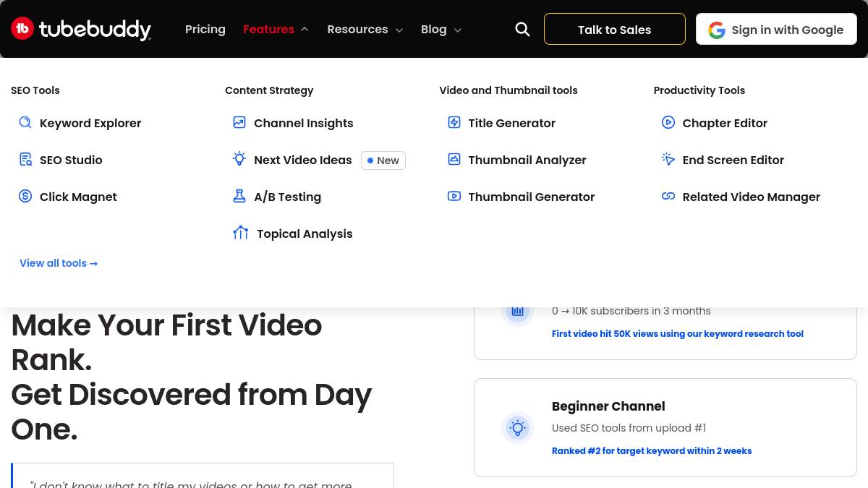Image resolution: width=868 pixels, height=488 pixels.
Task: Click 'Used SEO tools from upload #1'
Action: tap(629, 428)
